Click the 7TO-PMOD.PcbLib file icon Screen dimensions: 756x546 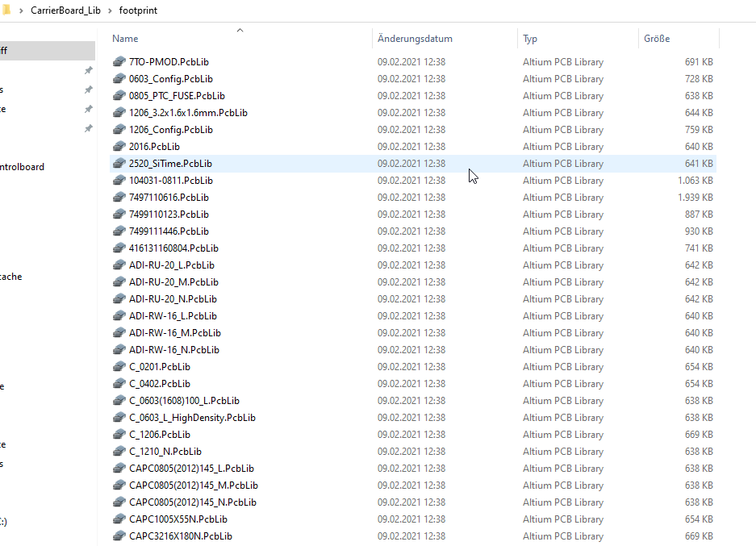tap(119, 62)
